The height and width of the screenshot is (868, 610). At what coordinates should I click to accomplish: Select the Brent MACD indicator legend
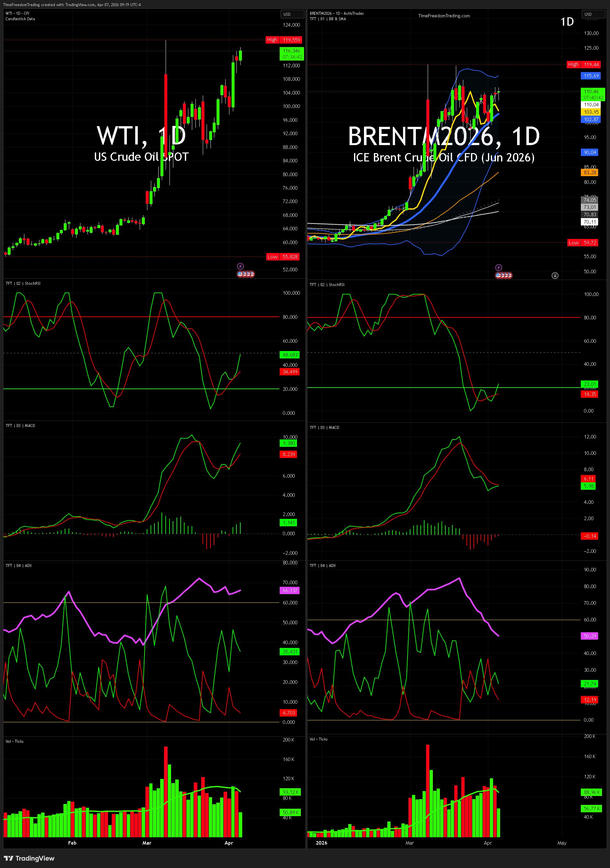325,428
